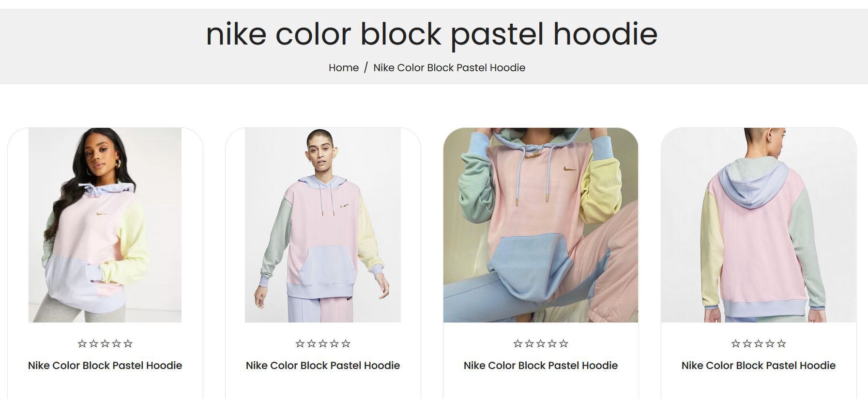
Task: Click the title under the front-view shaved-head model
Action: click(x=323, y=366)
